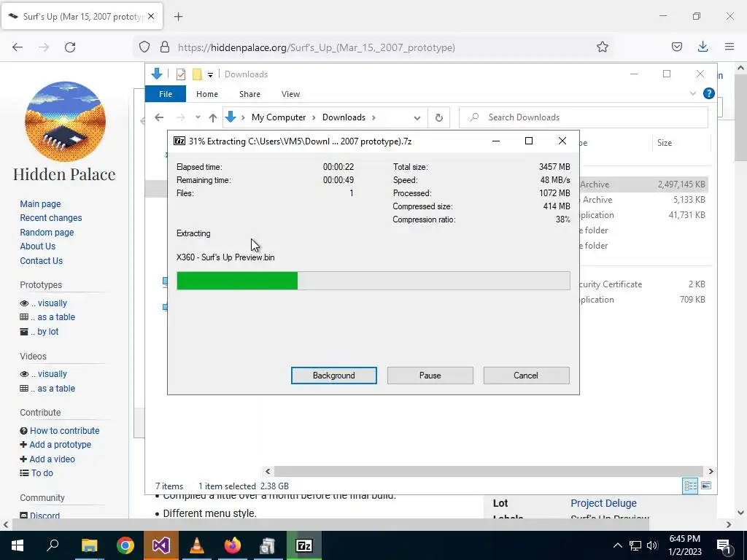Select the 41,731 KB application row
The height and width of the screenshot is (560, 747).
(643, 215)
